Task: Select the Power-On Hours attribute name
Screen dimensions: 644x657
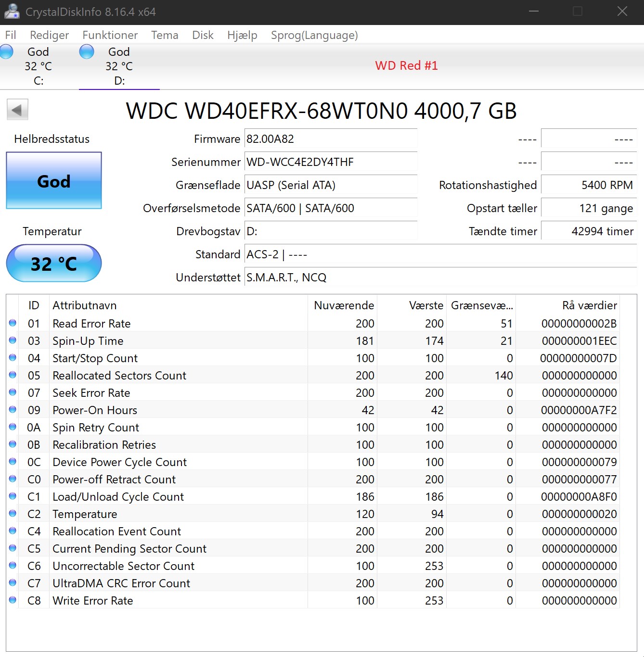Action: click(95, 410)
